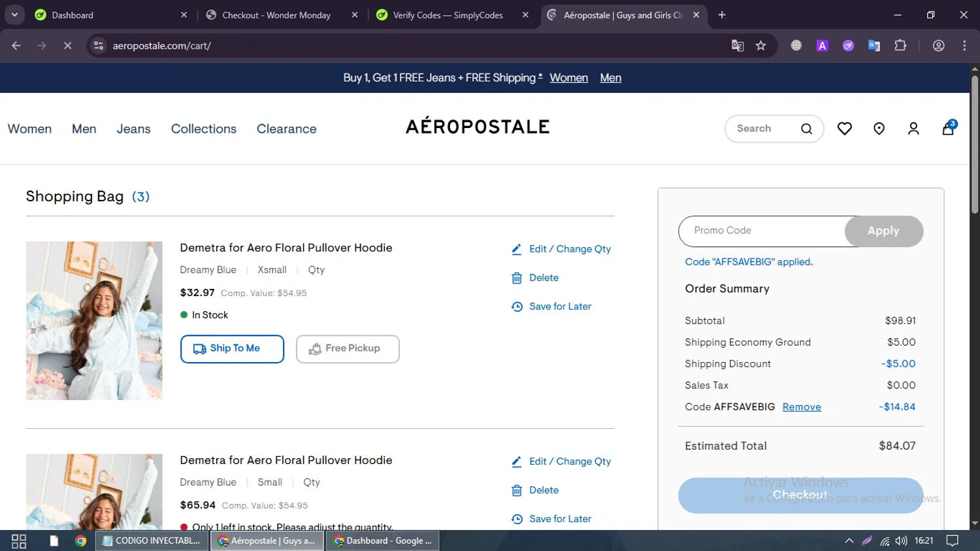
Task: Open the account profile icon in site header
Action: point(913,129)
